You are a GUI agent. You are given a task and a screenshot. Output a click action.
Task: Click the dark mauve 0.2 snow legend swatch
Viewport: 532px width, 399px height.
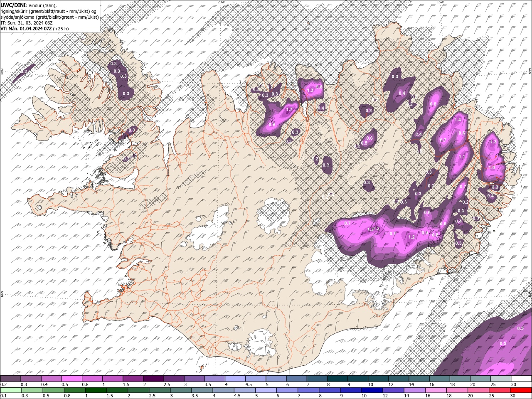tap(10, 379)
